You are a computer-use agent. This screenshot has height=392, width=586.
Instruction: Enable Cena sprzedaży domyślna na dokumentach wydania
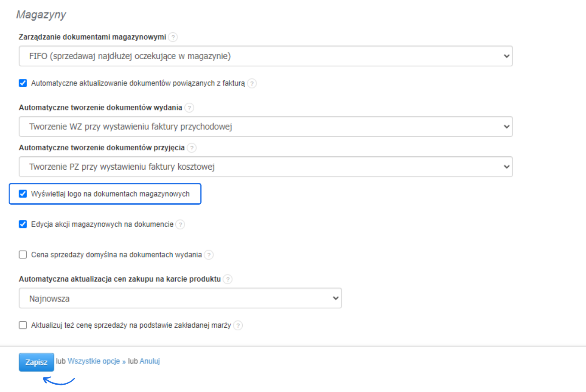pyautogui.click(x=23, y=255)
